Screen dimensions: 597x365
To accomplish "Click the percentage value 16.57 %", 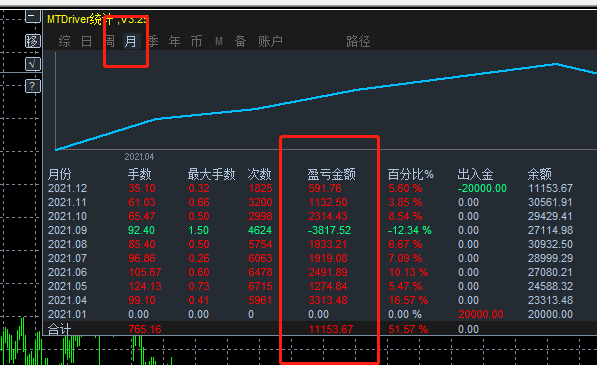I will (408, 301).
